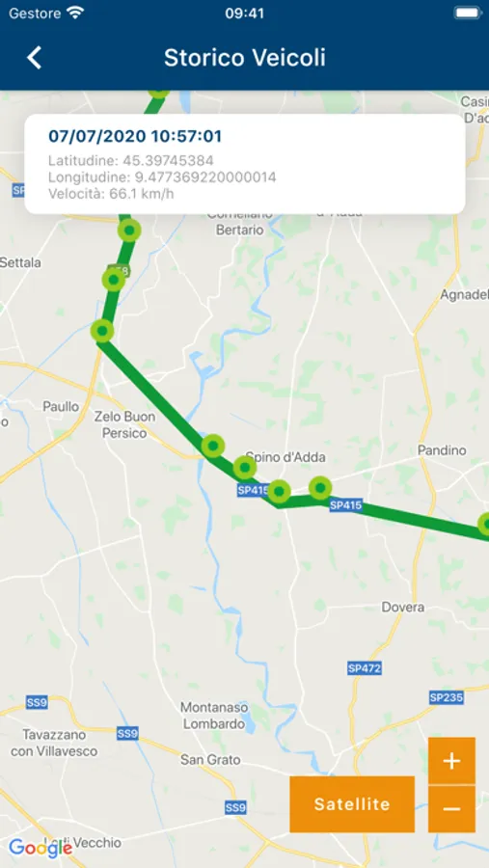
Task: Zoom out with the minus button
Action: pos(451,809)
